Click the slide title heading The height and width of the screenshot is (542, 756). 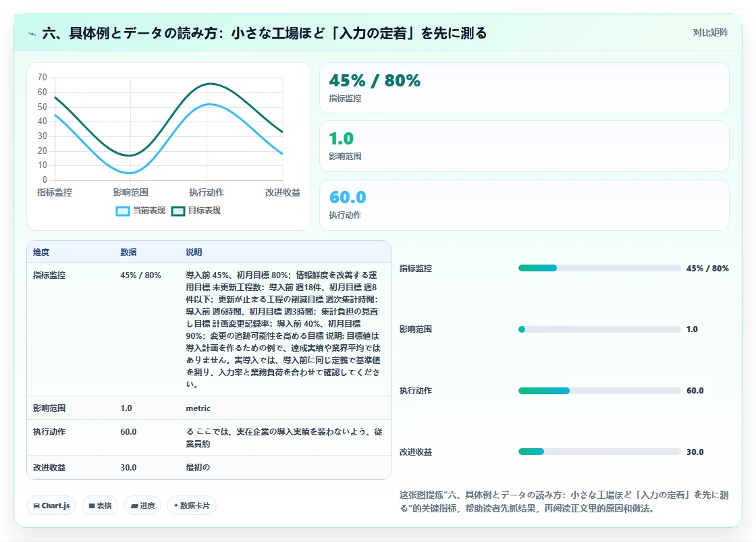point(264,33)
